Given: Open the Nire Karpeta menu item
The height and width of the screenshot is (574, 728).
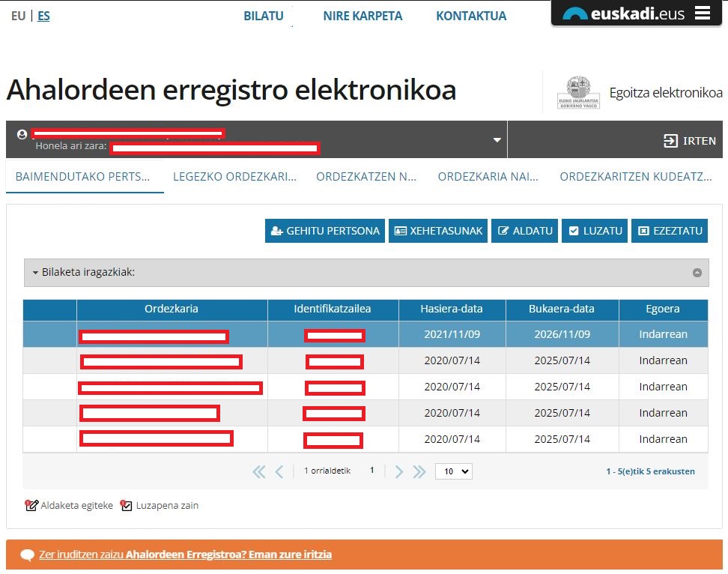Looking at the screenshot, I should tap(363, 16).
